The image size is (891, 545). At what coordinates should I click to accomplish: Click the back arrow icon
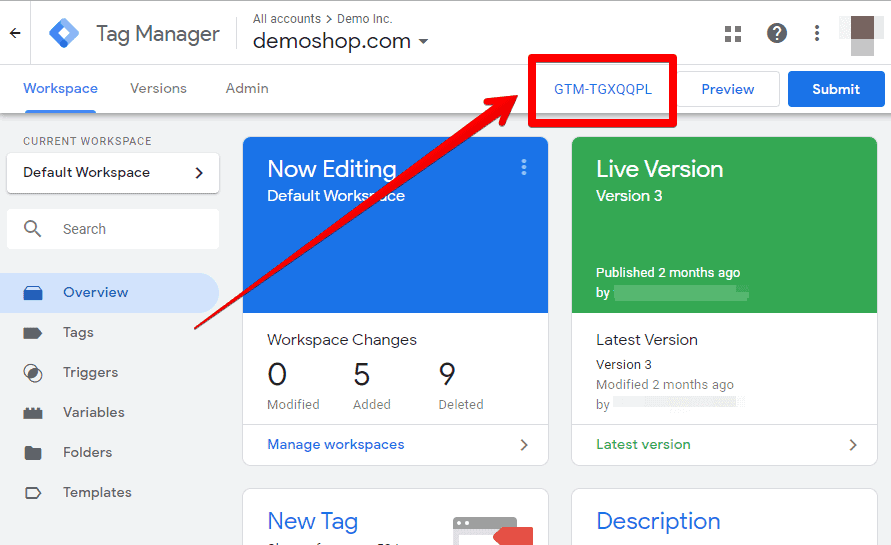pyautogui.click(x=15, y=34)
